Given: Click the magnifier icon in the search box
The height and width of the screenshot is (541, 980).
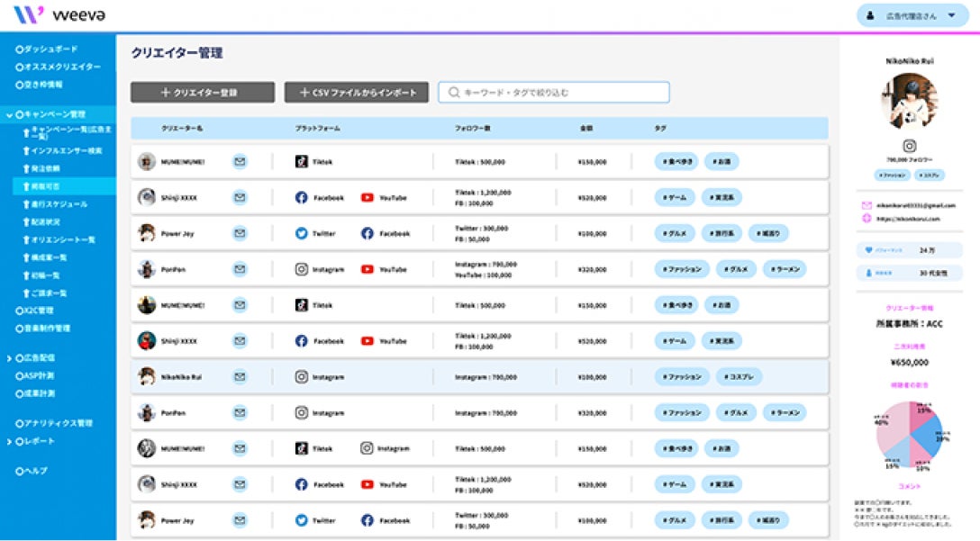Looking at the screenshot, I should [454, 92].
